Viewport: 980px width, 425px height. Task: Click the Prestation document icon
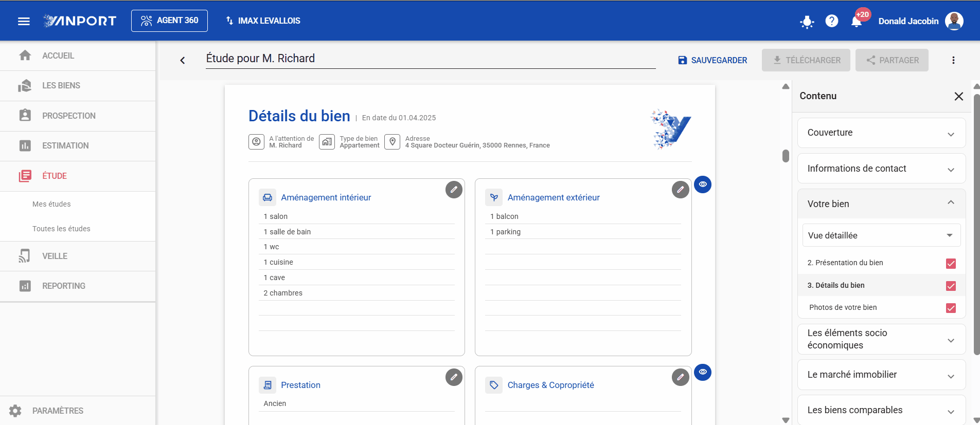tap(268, 385)
